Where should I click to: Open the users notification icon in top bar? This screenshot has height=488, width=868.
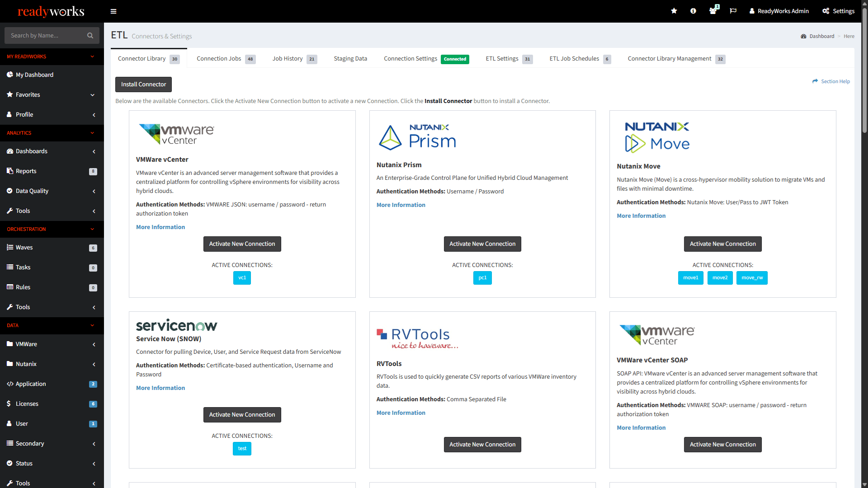point(713,11)
